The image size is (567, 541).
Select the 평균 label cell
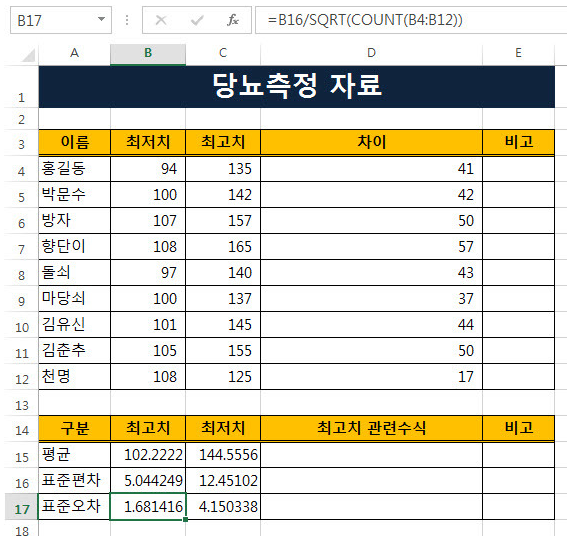(x=74, y=455)
